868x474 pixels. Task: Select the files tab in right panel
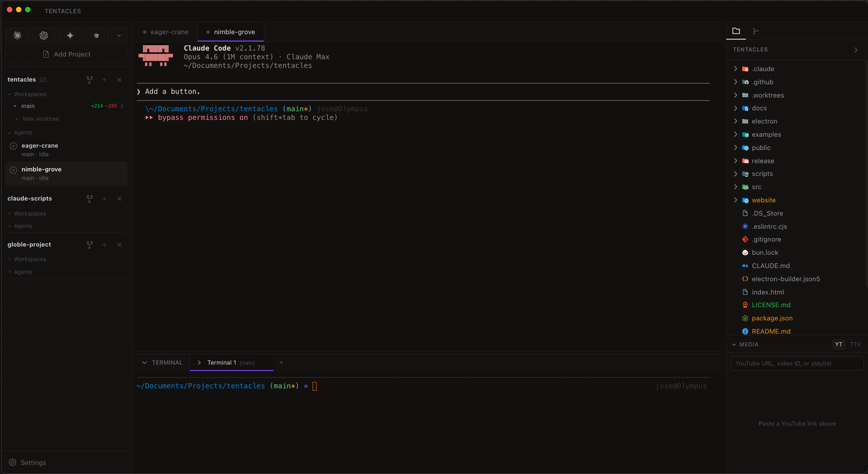(736, 31)
